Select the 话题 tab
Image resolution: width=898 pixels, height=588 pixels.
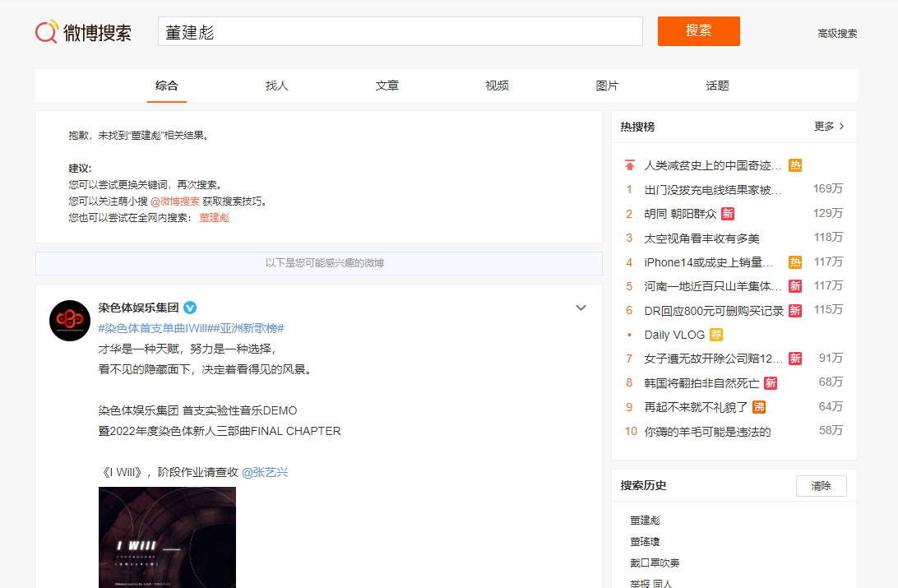click(x=717, y=86)
